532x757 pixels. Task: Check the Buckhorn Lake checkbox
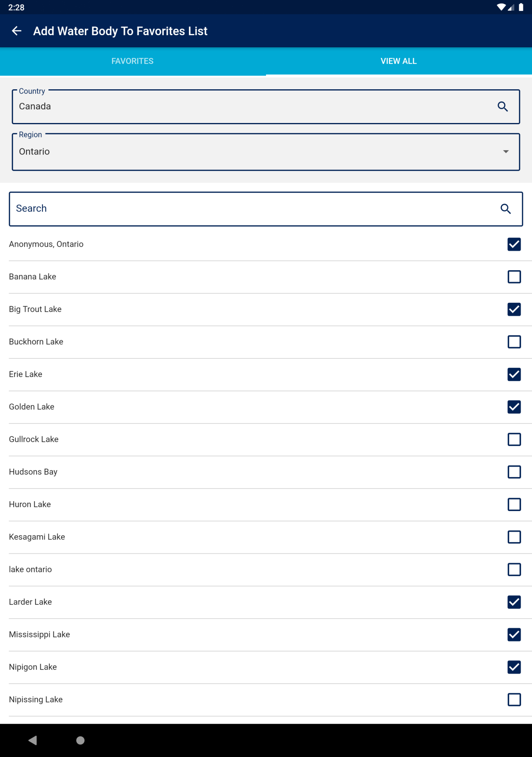[x=514, y=342]
